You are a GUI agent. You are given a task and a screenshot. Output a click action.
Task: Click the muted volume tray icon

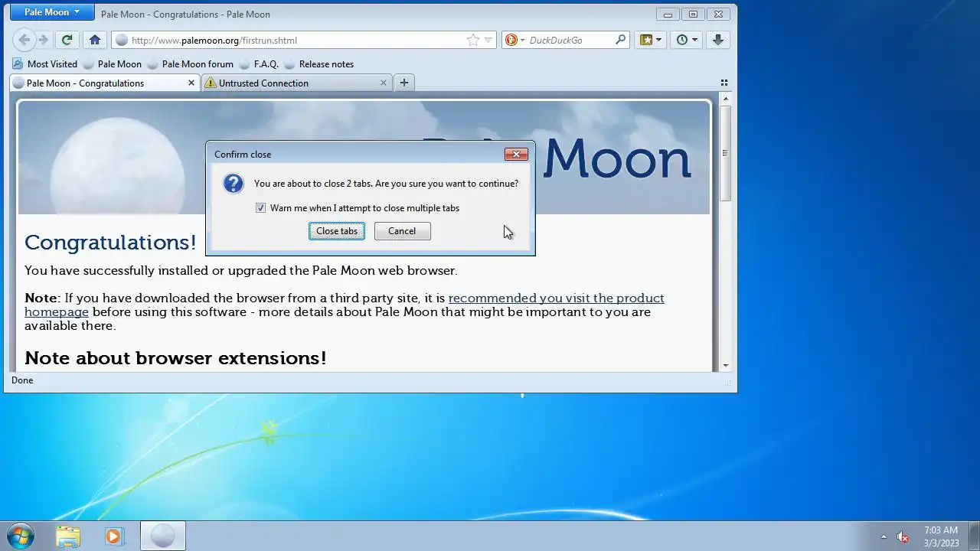point(903,536)
